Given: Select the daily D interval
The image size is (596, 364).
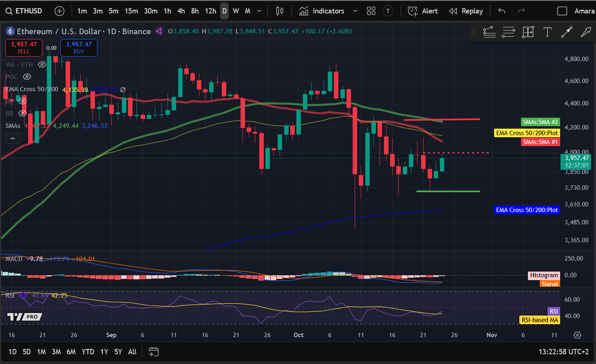Looking at the screenshot, I should 224,11.
